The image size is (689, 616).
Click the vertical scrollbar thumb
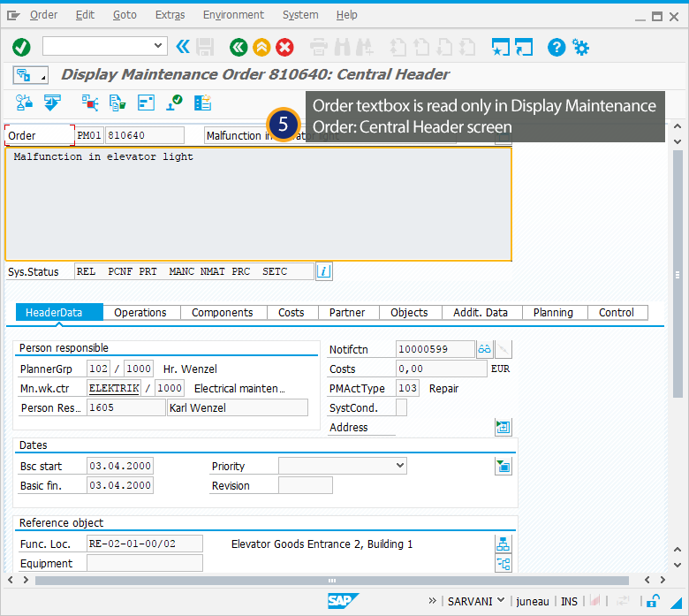coord(678,274)
